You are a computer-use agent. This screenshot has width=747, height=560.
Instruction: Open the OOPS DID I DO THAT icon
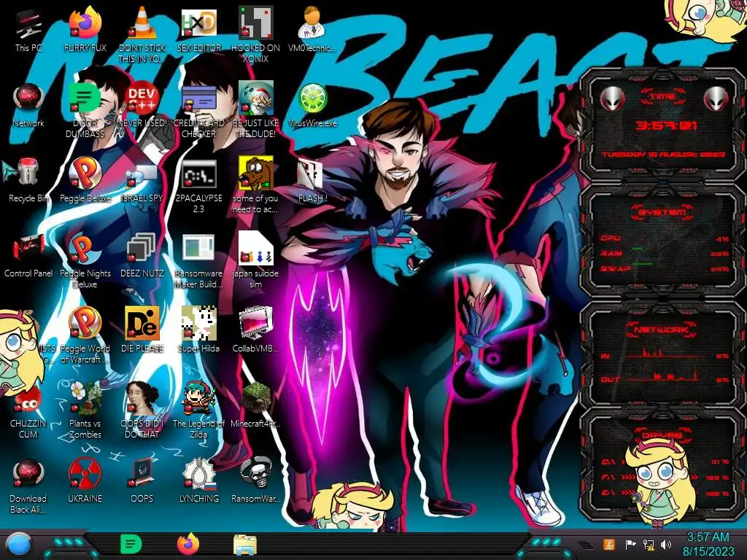click(142, 411)
